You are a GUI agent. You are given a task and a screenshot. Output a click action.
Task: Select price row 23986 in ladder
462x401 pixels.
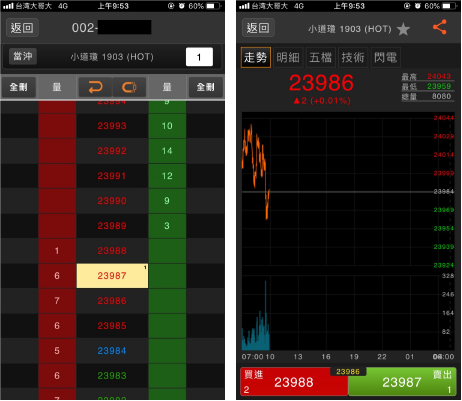(x=112, y=301)
